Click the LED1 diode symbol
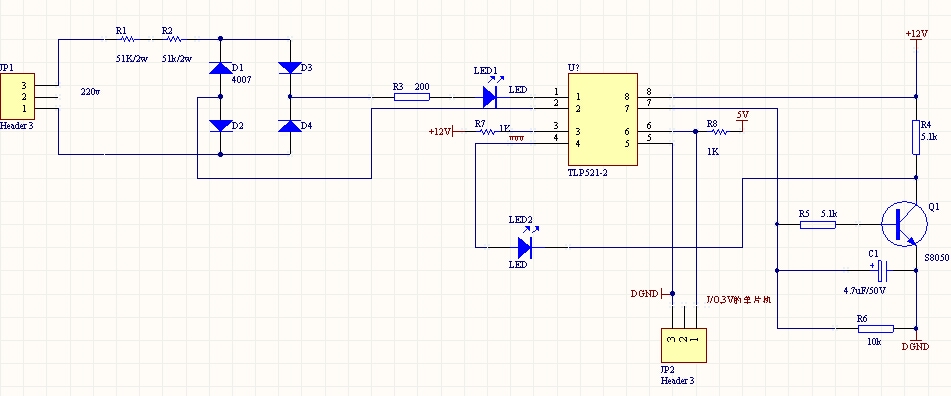Image resolution: width=951 pixels, height=396 pixels. [x=490, y=96]
